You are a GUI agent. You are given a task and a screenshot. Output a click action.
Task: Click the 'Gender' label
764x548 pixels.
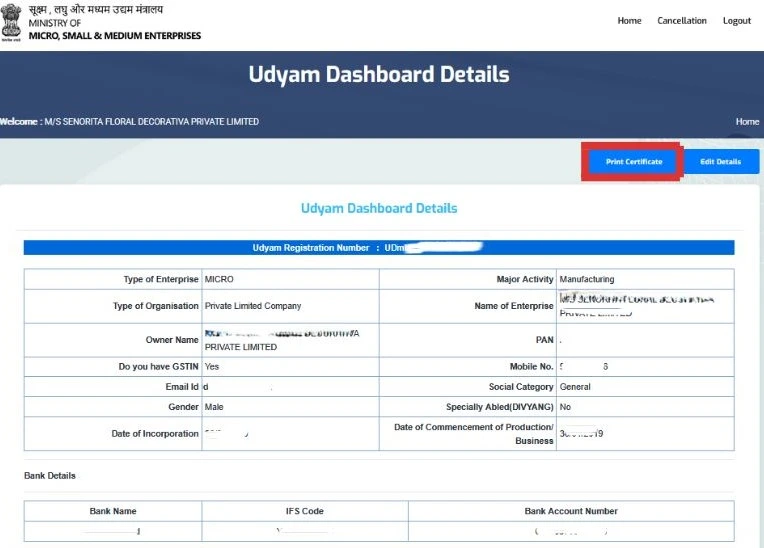click(183, 407)
